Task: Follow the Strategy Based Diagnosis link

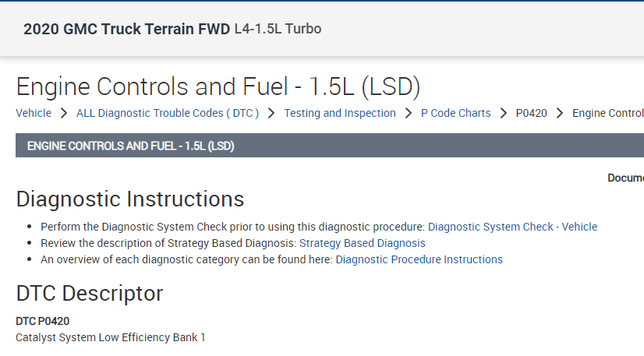Action: 363,243
